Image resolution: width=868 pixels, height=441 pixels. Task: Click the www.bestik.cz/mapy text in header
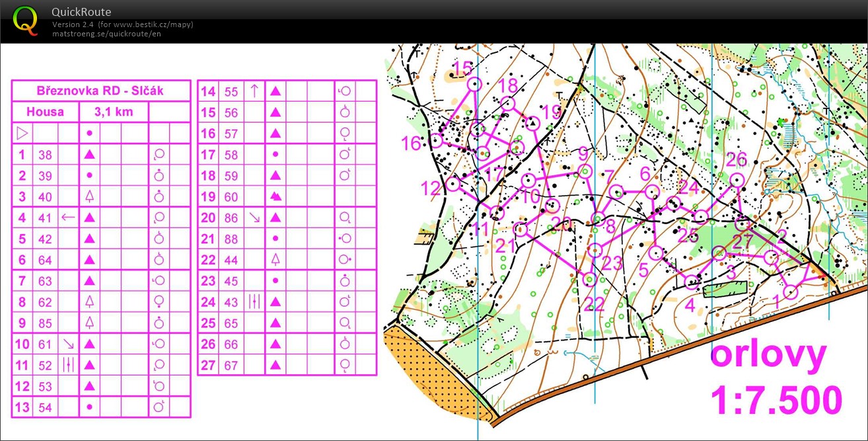pyautogui.click(x=151, y=24)
